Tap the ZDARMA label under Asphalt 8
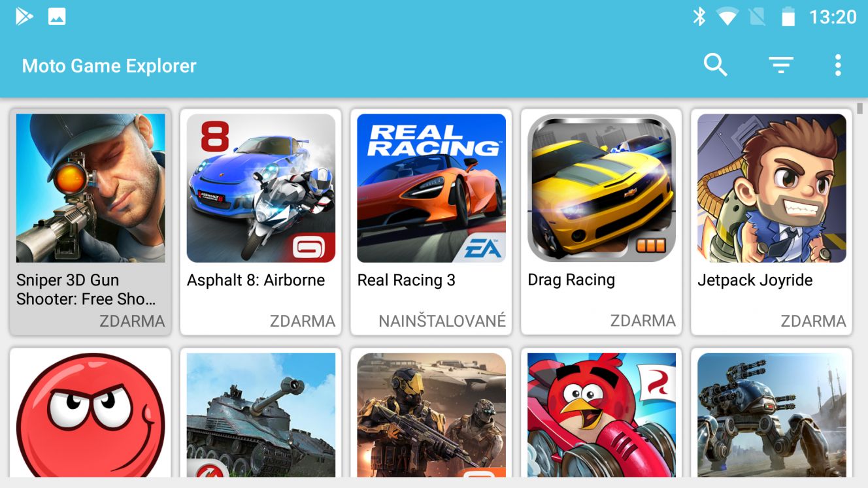The width and height of the screenshot is (868, 488). [303, 321]
